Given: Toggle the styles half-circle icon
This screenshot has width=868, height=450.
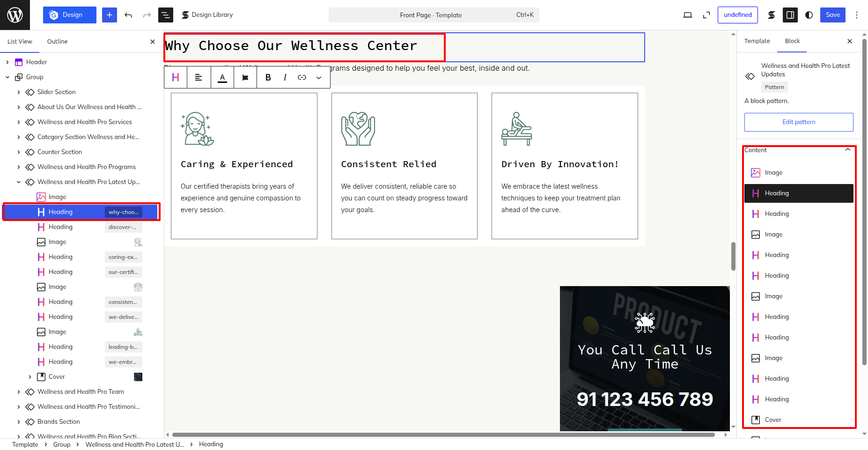Looking at the screenshot, I should 809,15.
